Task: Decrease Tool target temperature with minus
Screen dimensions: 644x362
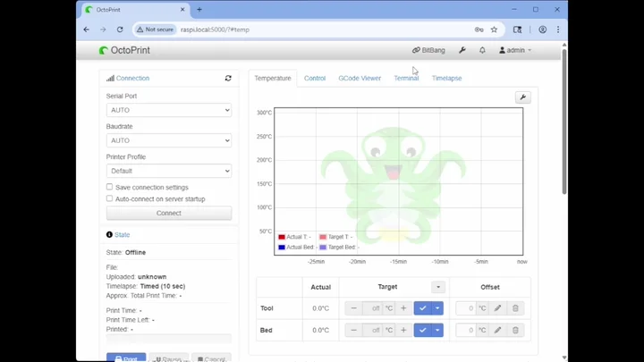Action: 353,308
